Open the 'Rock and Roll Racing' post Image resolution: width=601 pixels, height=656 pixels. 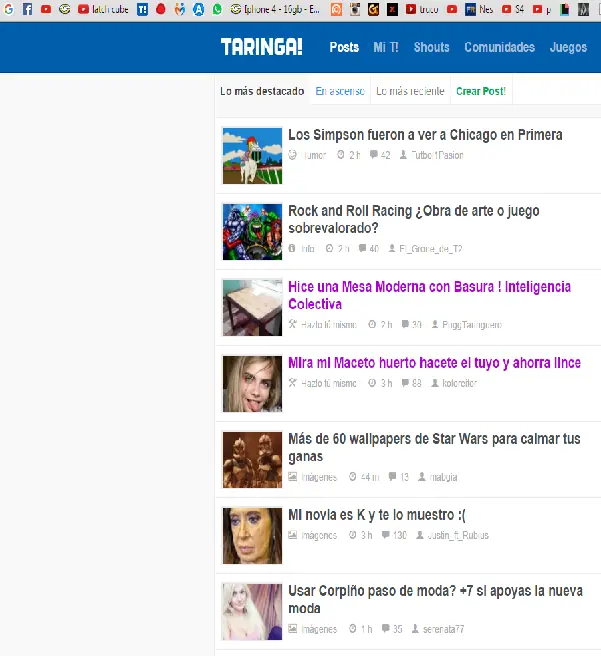[414, 219]
